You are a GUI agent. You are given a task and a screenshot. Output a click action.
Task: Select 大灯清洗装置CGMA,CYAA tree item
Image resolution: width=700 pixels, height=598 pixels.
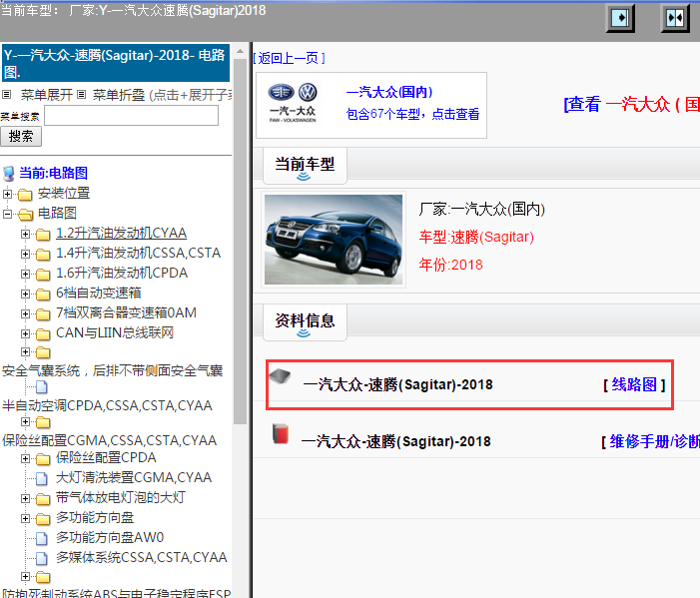(x=134, y=478)
